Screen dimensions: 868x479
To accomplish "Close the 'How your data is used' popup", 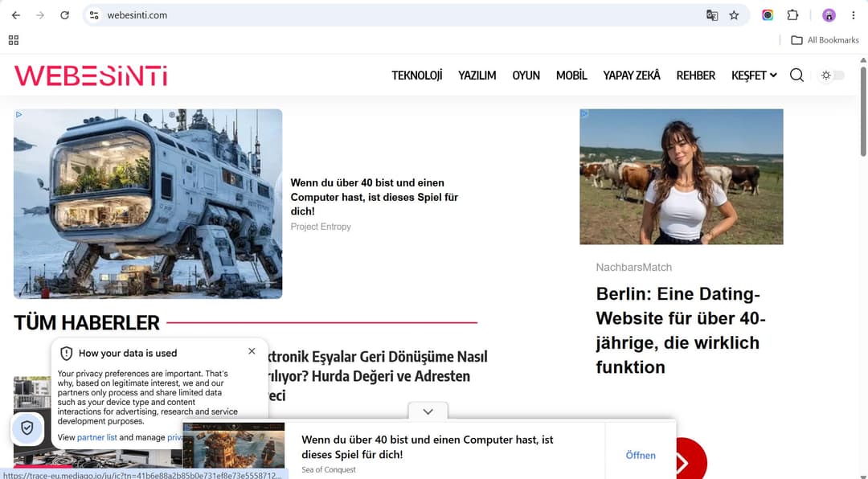I will coord(252,351).
